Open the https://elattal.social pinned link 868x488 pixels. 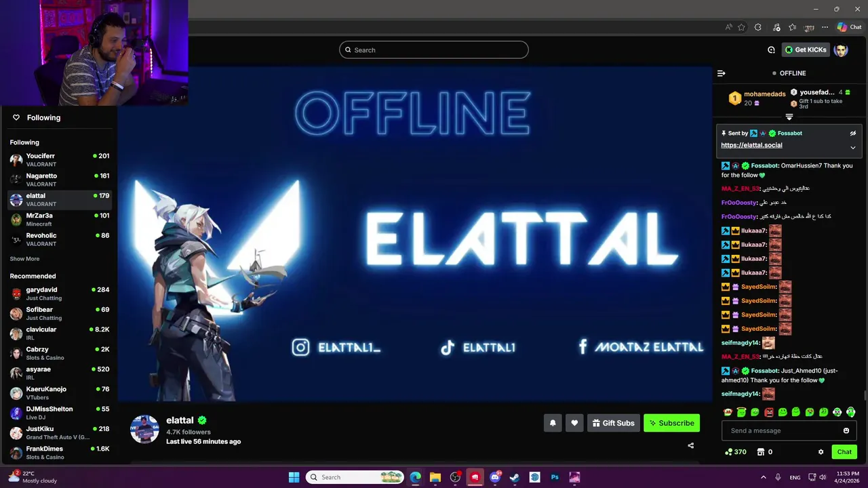[751, 145]
